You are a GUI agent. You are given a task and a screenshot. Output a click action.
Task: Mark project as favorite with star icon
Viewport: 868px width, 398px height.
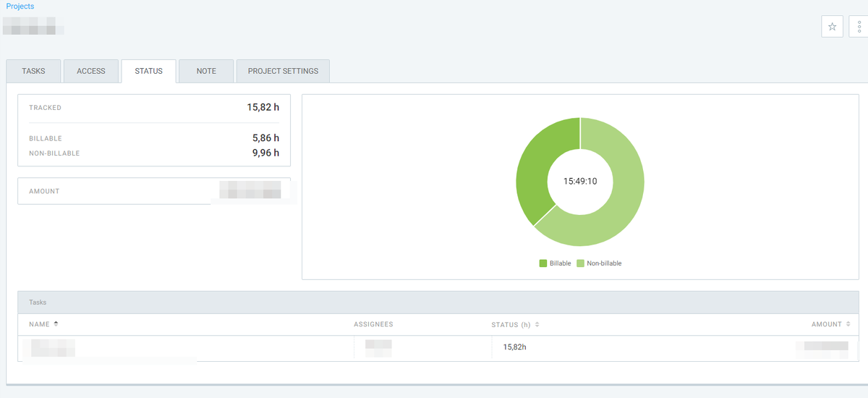pyautogui.click(x=832, y=27)
